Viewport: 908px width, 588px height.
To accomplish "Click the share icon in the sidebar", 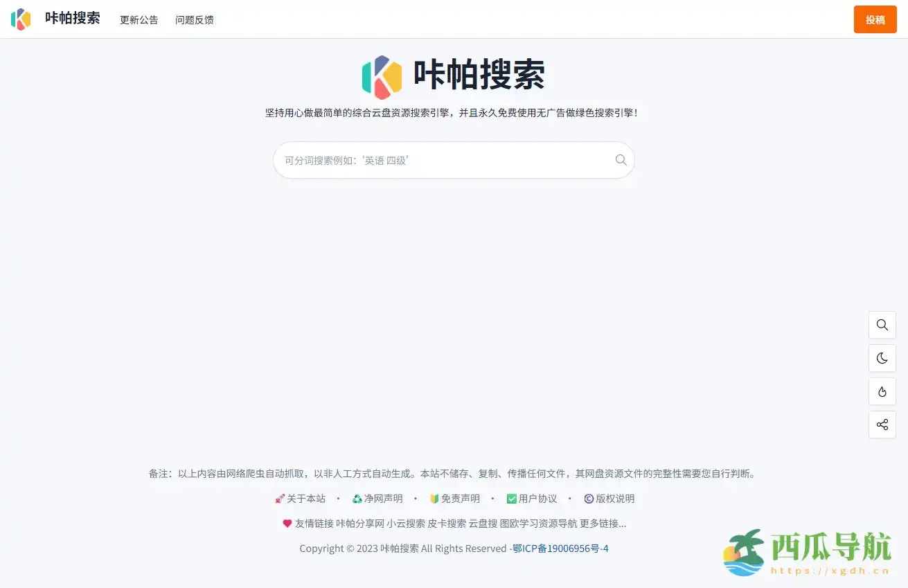I will [882, 425].
